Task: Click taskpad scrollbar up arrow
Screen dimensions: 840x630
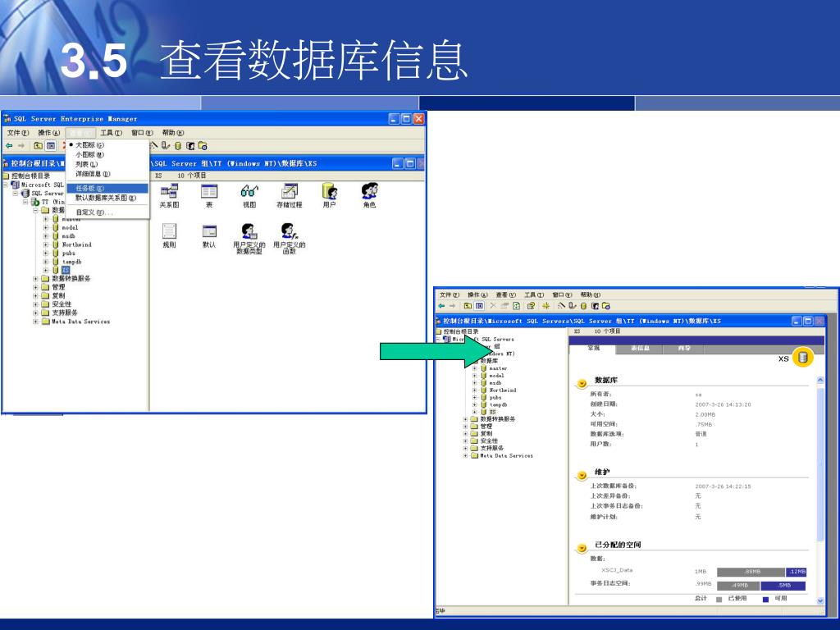Action: pyautogui.click(x=820, y=380)
